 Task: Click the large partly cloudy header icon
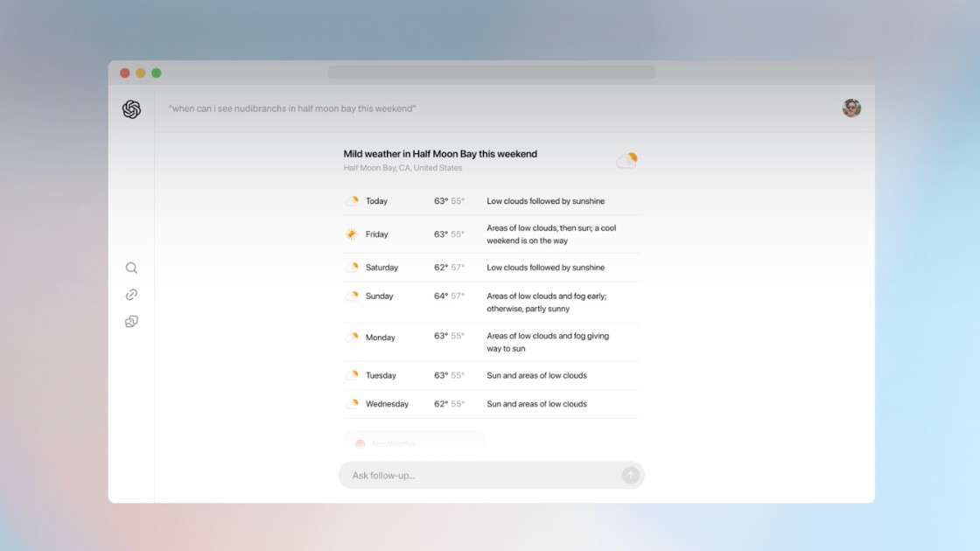click(626, 161)
